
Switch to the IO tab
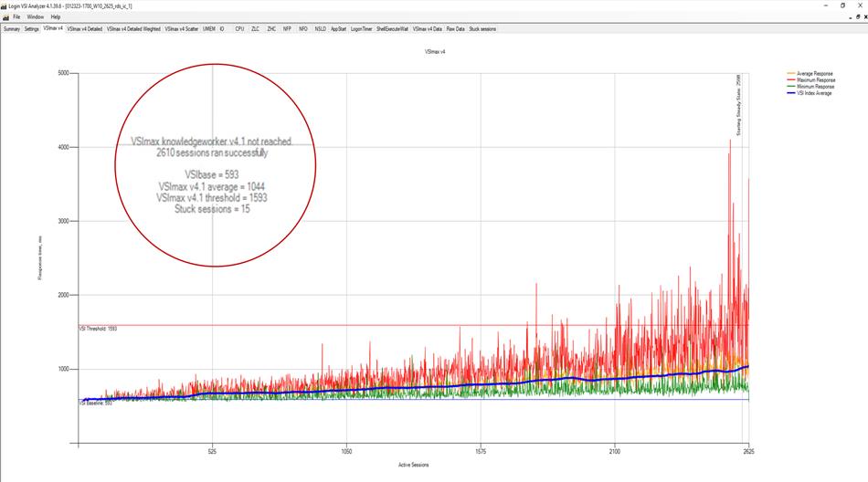click(222, 29)
